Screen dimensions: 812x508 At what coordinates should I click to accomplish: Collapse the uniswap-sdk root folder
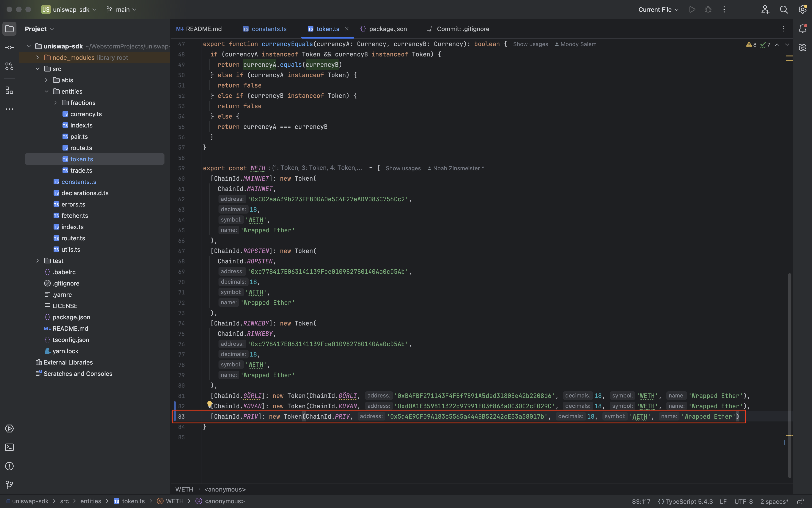(28, 46)
